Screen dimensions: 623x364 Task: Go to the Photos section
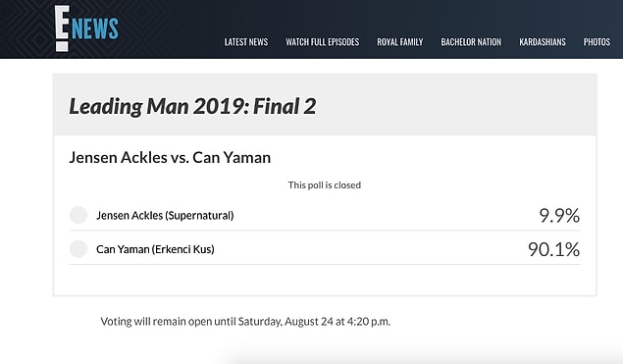tap(597, 42)
